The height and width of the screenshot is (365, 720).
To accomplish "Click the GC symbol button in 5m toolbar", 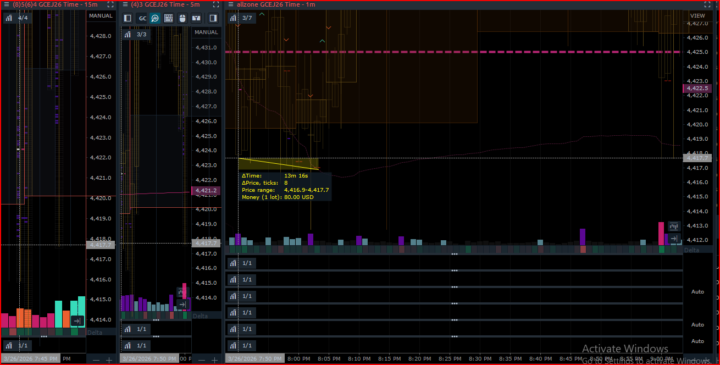I will coord(142,18).
